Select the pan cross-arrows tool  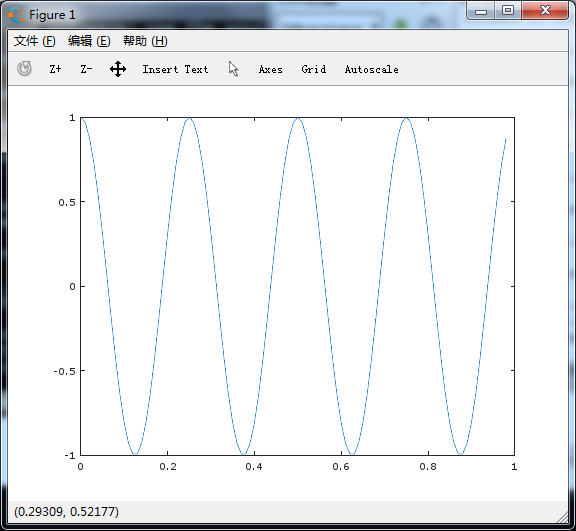(x=118, y=69)
